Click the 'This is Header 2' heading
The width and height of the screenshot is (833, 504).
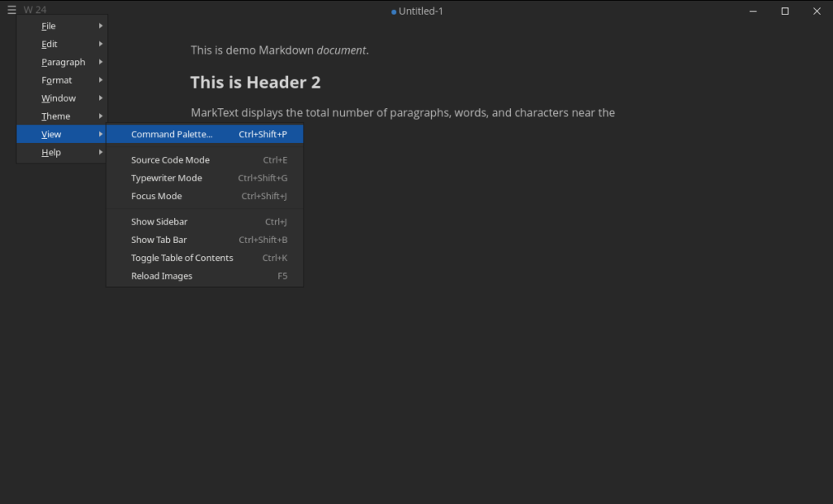(255, 82)
